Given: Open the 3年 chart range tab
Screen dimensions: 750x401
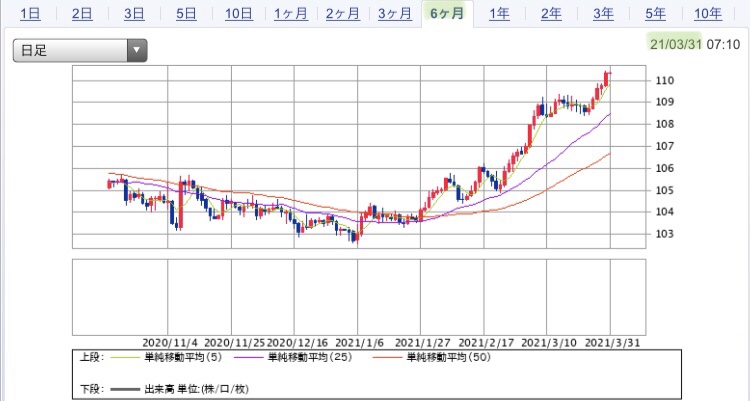Looking at the screenshot, I should (x=603, y=13).
